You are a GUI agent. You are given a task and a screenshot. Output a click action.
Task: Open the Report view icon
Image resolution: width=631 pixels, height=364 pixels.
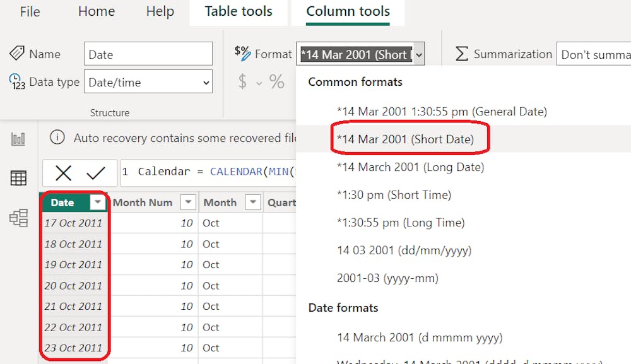pos(18,139)
